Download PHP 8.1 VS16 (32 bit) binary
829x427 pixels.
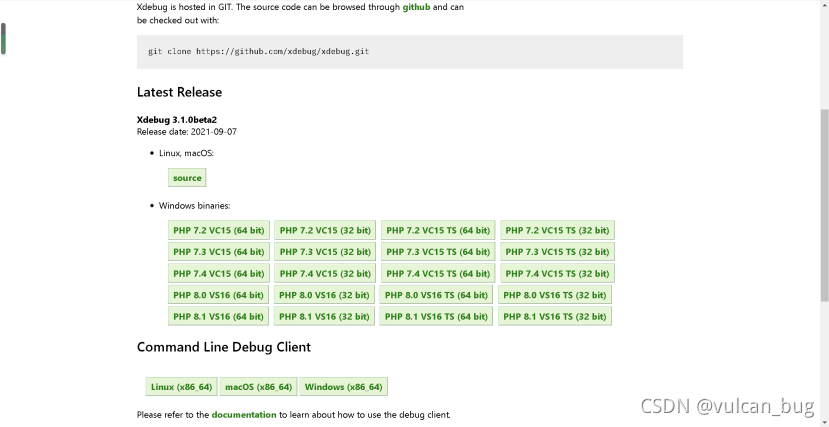click(x=324, y=316)
